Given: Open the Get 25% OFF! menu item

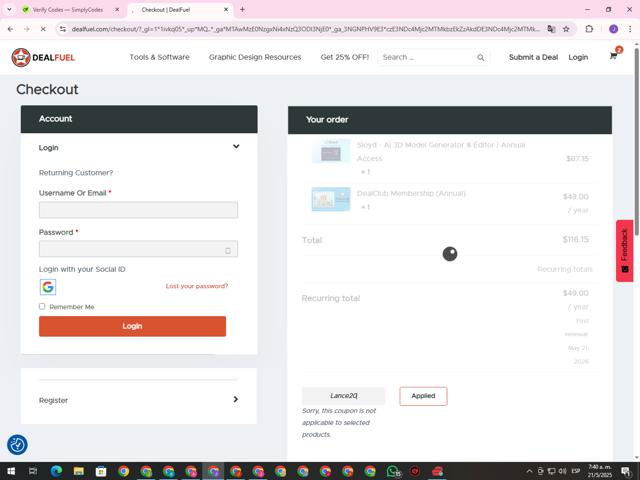Looking at the screenshot, I should coord(345,57).
